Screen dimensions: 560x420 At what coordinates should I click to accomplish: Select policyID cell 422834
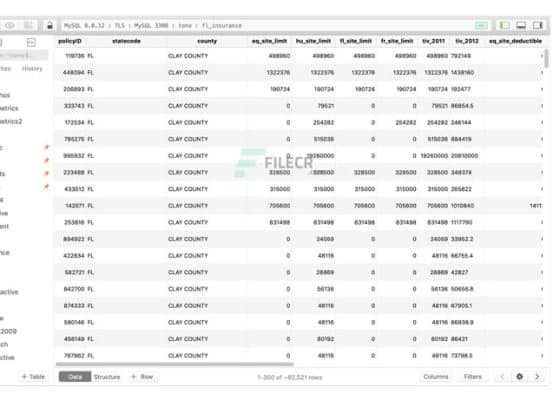[74, 256]
